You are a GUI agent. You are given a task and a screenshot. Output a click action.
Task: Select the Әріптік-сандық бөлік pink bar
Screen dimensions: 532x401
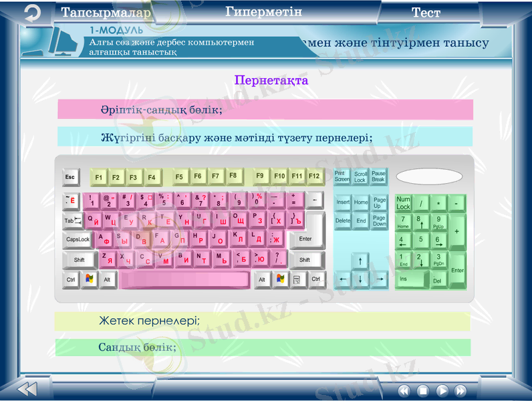point(265,110)
